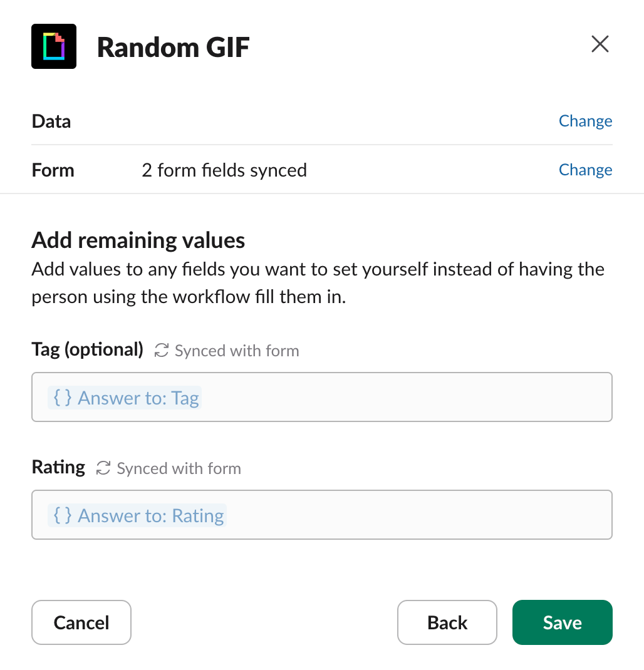Click "Synced with form" text next to Rating
The height and width of the screenshot is (670, 644).
(x=179, y=468)
